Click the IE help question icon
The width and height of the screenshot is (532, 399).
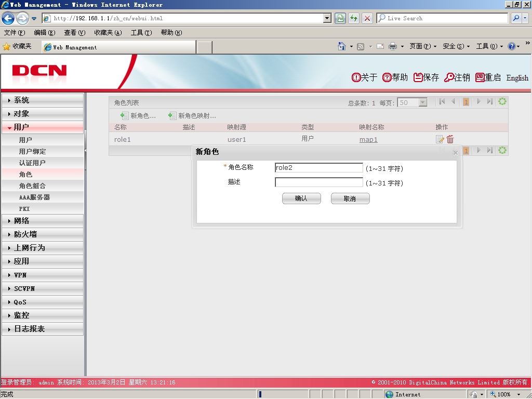pos(512,46)
